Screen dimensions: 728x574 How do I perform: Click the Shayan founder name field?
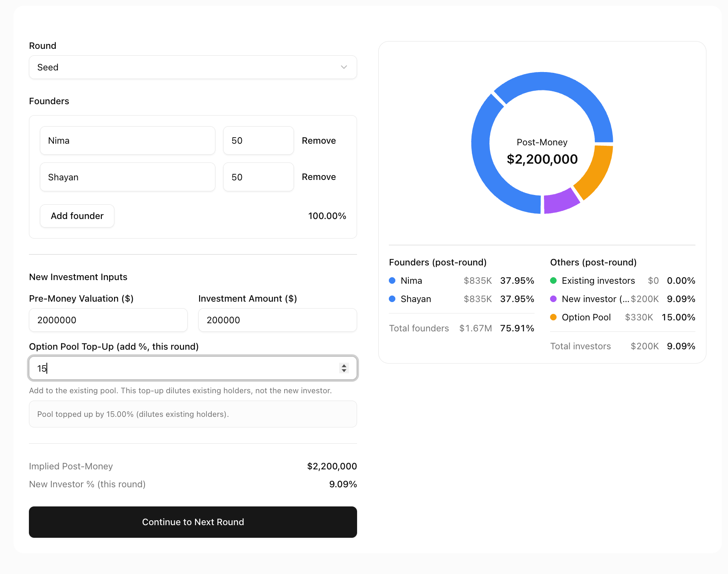pos(127,177)
